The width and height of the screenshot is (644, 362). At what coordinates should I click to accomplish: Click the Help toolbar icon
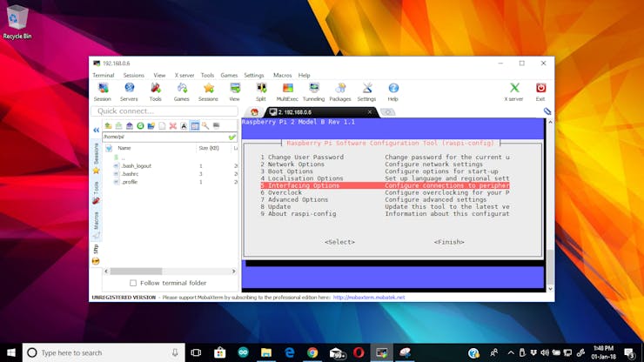pos(393,91)
